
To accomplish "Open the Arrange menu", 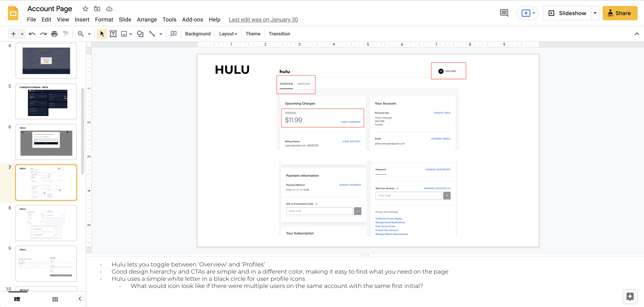I will click(x=147, y=20).
